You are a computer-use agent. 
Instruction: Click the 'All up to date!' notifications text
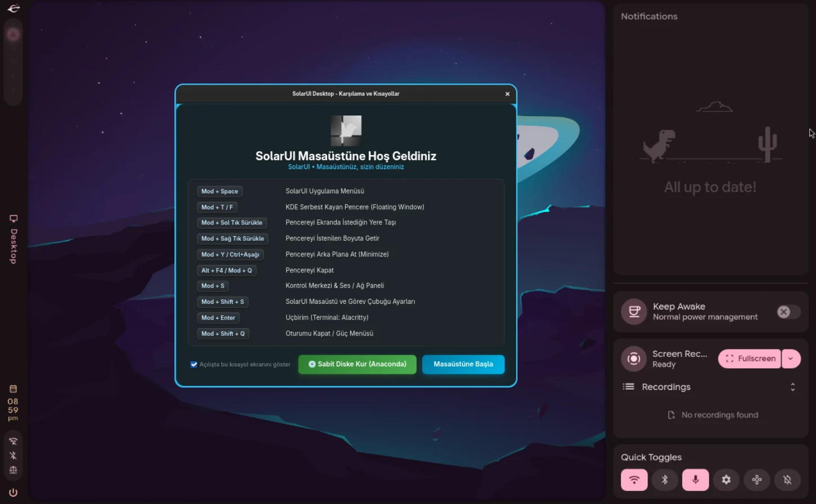pos(710,187)
